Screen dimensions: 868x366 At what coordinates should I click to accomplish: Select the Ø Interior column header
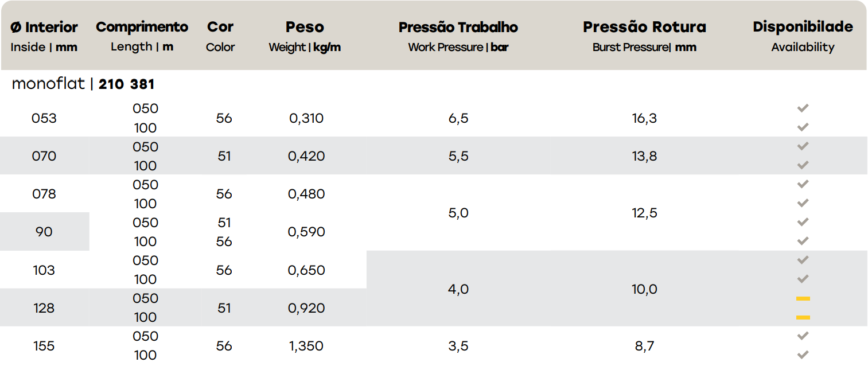[x=44, y=37]
